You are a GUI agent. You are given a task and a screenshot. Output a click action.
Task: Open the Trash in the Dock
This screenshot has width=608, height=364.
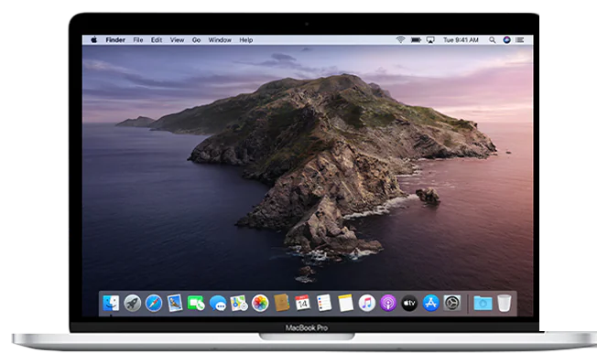[505, 304]
